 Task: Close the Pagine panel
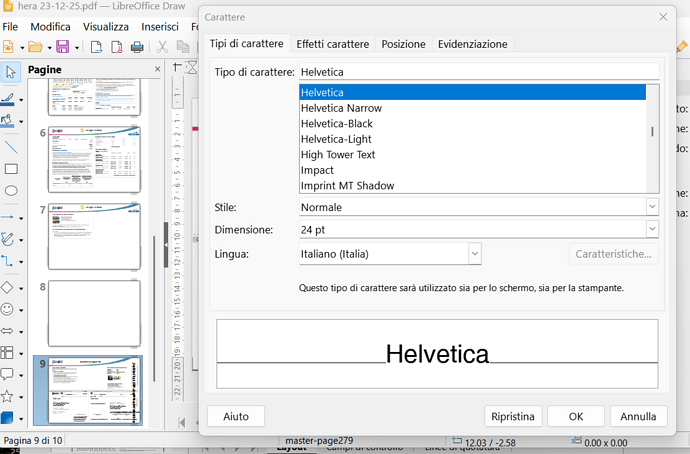coord(157,69)
